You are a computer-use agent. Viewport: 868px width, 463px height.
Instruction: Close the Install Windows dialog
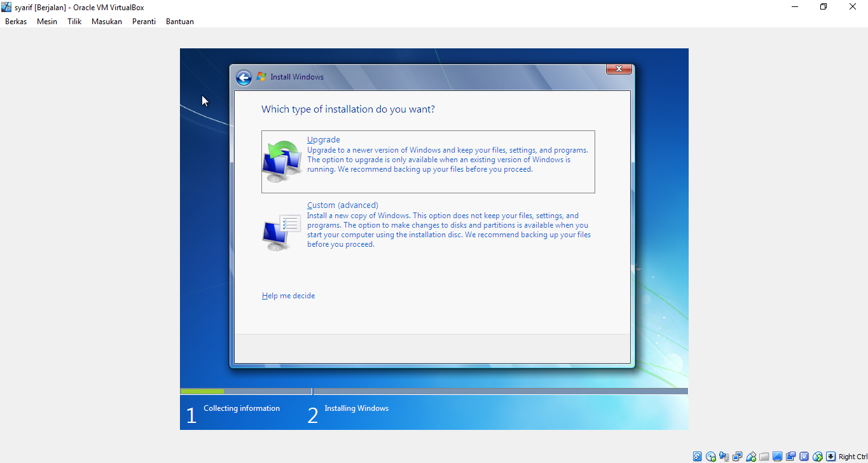(x=619, y=69)
